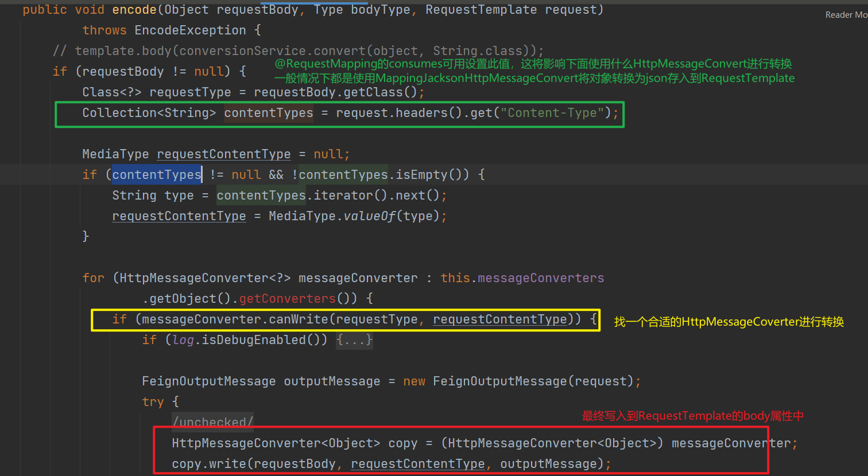Click MediaType in the requestContentType = null line

pyautogui.click(x=115, y=154)
